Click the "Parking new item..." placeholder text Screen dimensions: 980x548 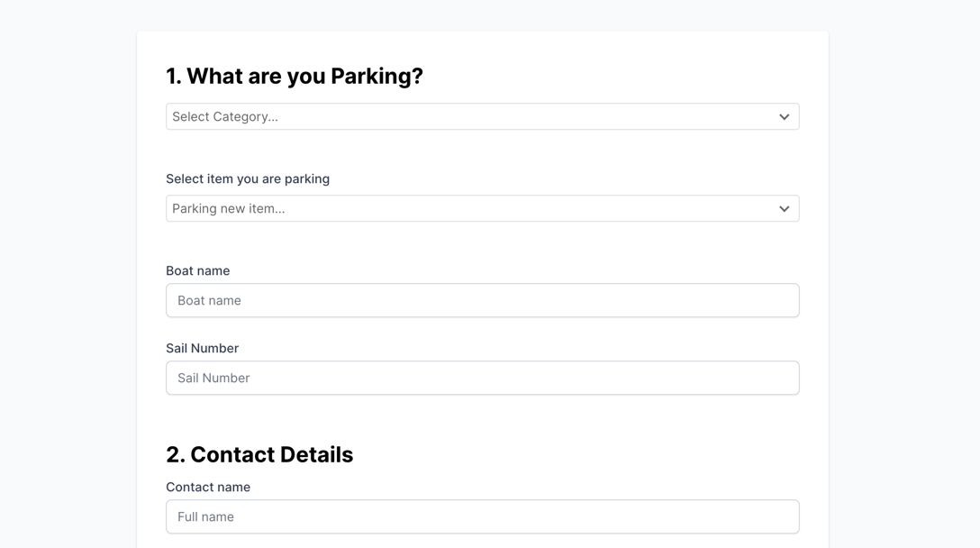(229, 209)
